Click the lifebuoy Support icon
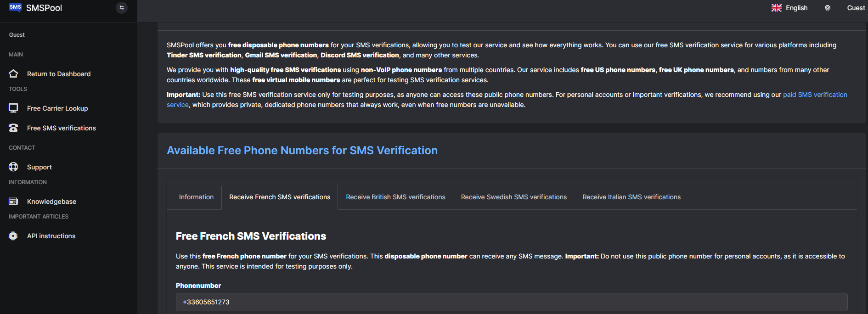 click(13, 167)
